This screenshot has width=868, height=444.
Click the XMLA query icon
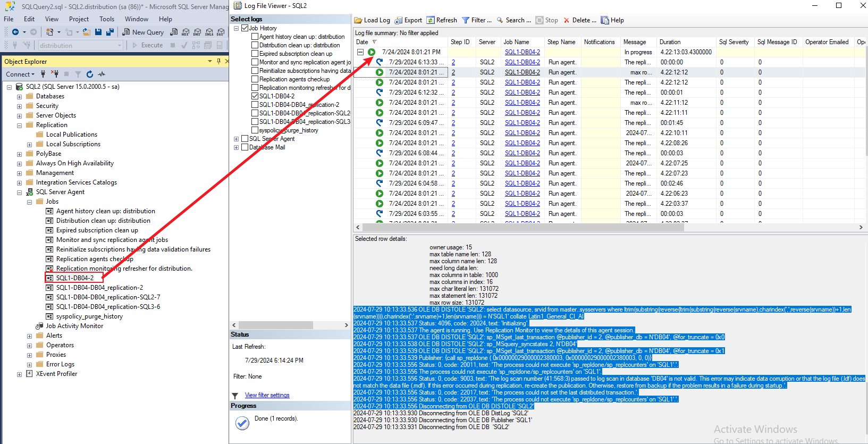coord(209,32)
